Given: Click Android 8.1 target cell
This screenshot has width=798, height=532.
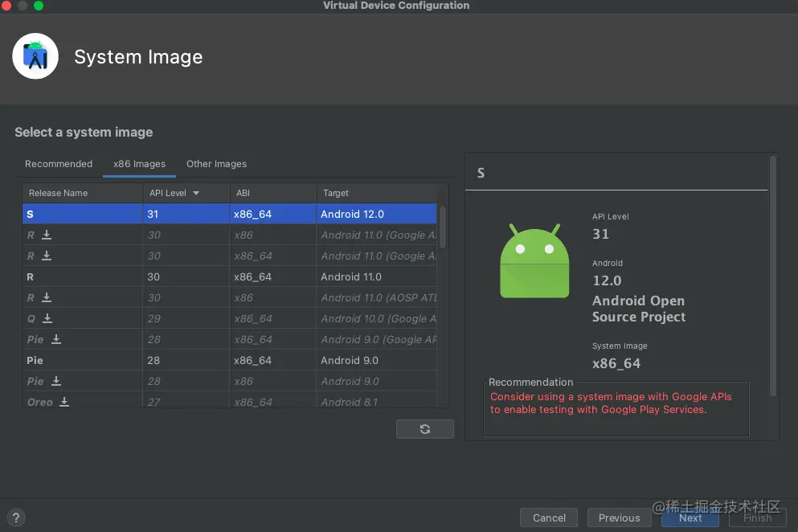Looking at the screenshot, I should (377, 402).
